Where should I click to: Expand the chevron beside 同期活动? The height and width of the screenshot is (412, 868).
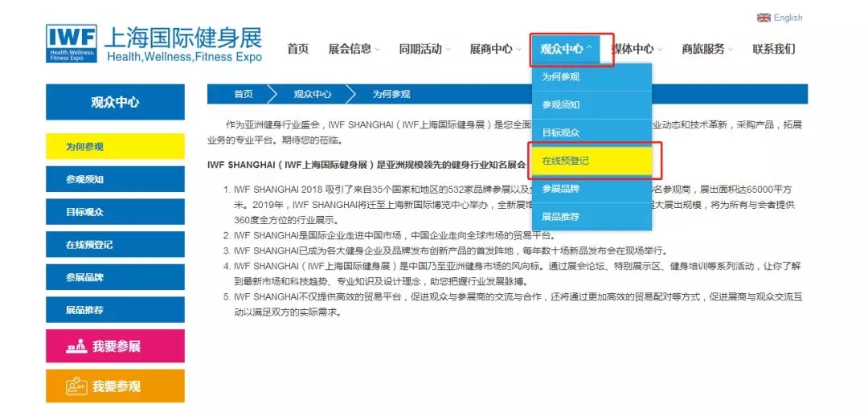[x=448, y=50]
